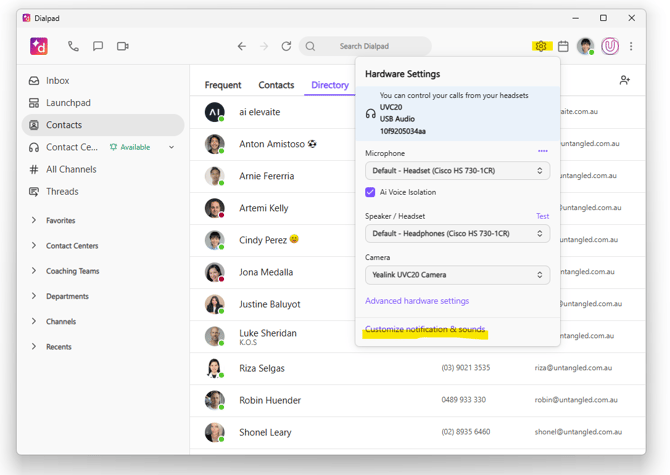The image size is (670, 475).
Task: Switch to the Directory tab
Action: 330,85
